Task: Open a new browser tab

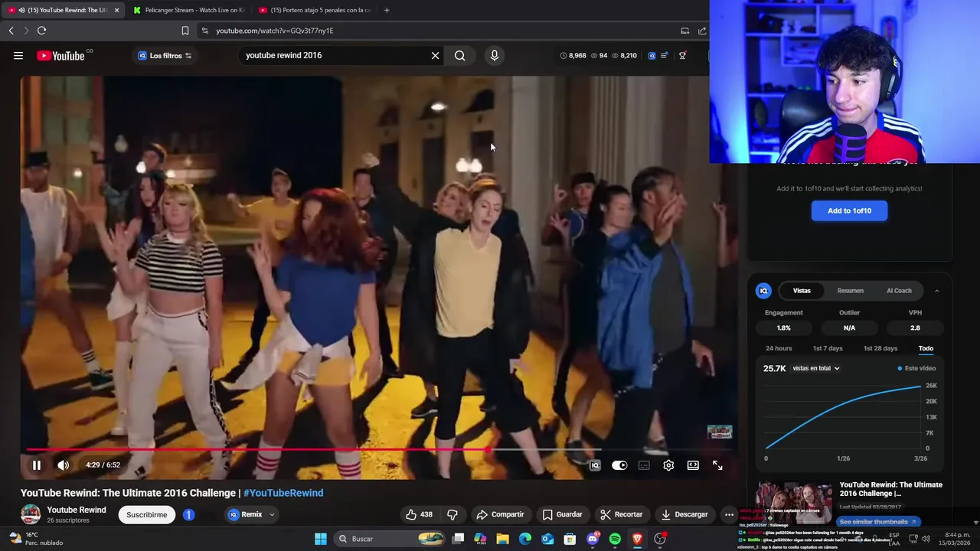Action: [387, 10]
